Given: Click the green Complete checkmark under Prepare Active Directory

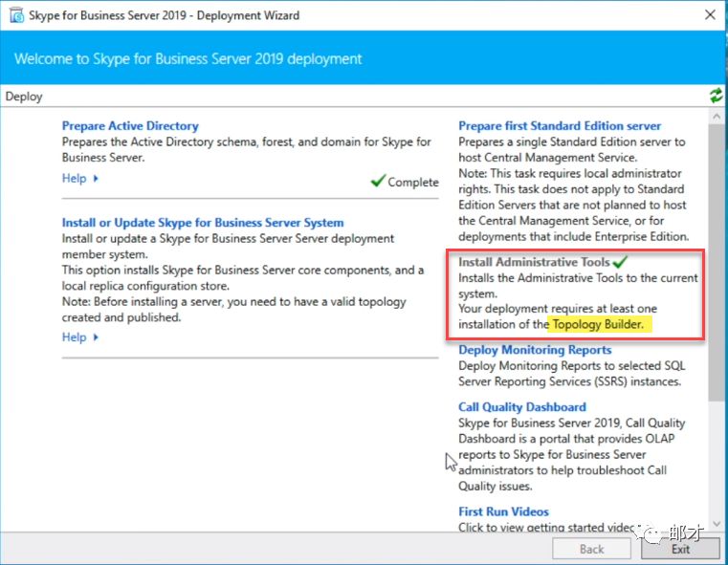Looking at the screenshot, I should tap(378, 181).
